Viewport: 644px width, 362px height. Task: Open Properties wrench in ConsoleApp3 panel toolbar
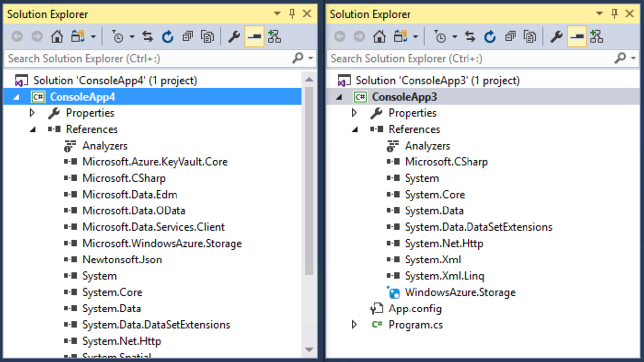(x=556, y=36)
